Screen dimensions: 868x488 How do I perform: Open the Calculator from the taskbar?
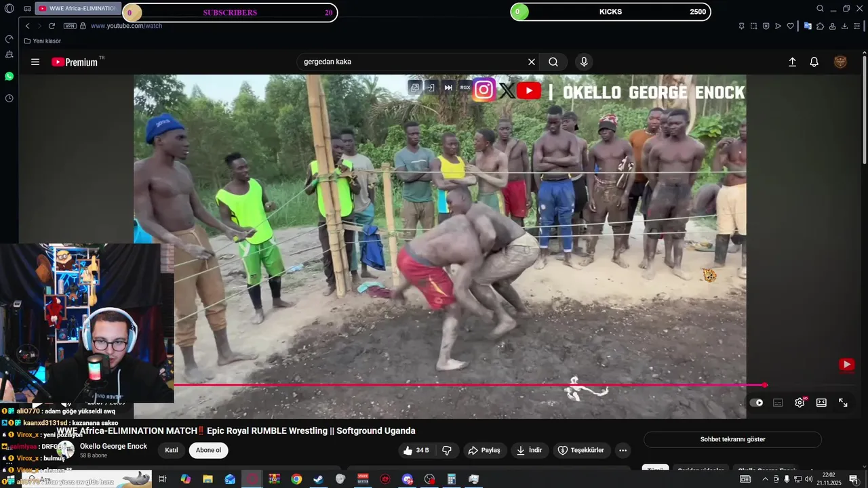(451, 479)
